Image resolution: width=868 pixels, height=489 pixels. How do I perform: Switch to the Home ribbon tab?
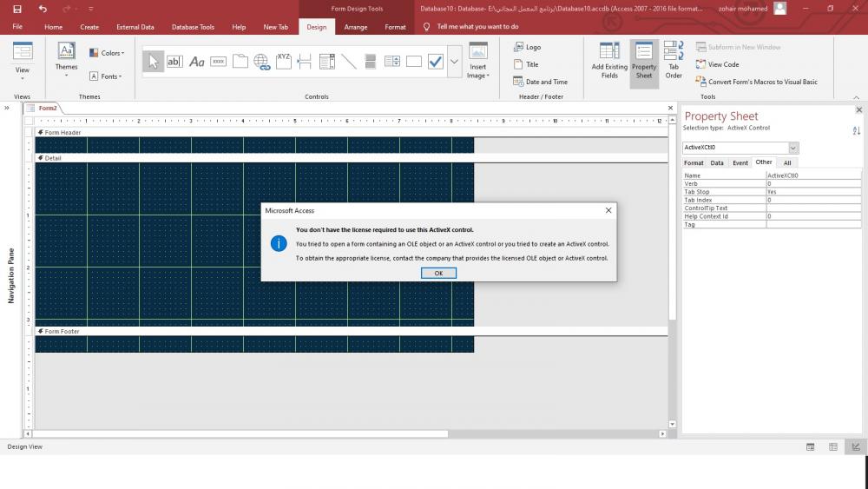(x=53, y=27)
